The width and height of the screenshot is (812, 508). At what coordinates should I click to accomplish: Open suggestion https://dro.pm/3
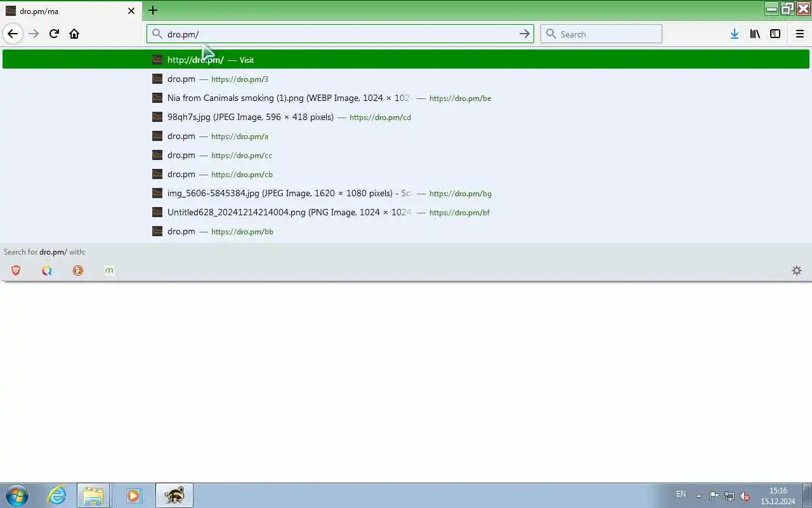click(406, 79)
